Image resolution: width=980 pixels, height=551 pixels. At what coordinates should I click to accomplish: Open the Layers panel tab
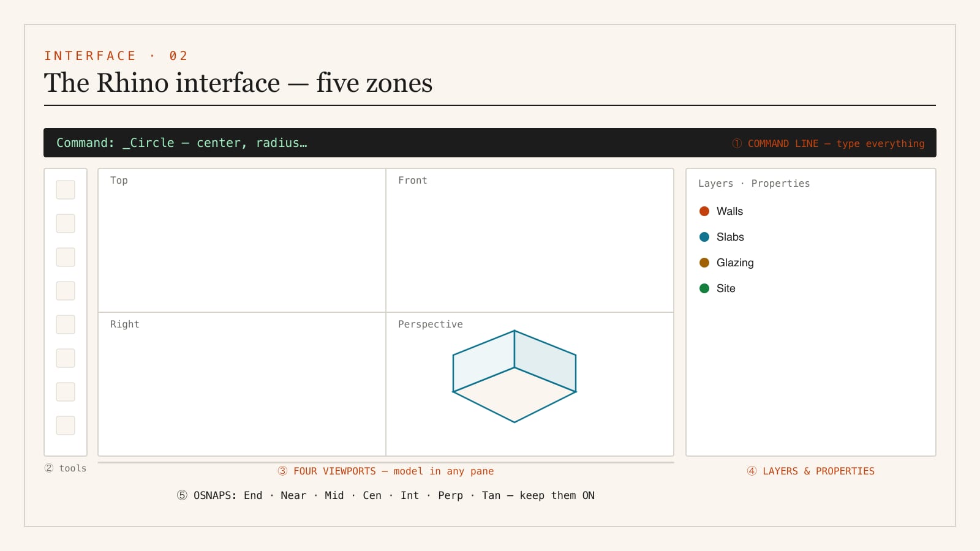point(715,183)
